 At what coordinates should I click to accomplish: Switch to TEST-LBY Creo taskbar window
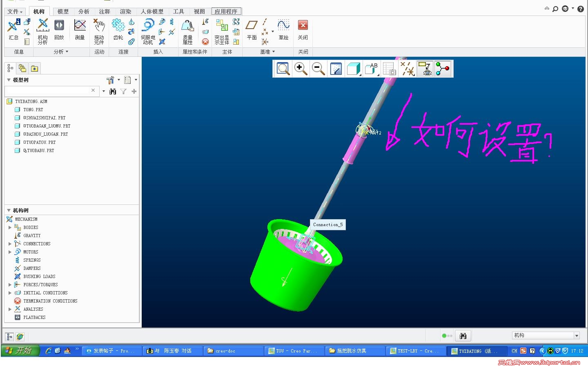(416, 351)
